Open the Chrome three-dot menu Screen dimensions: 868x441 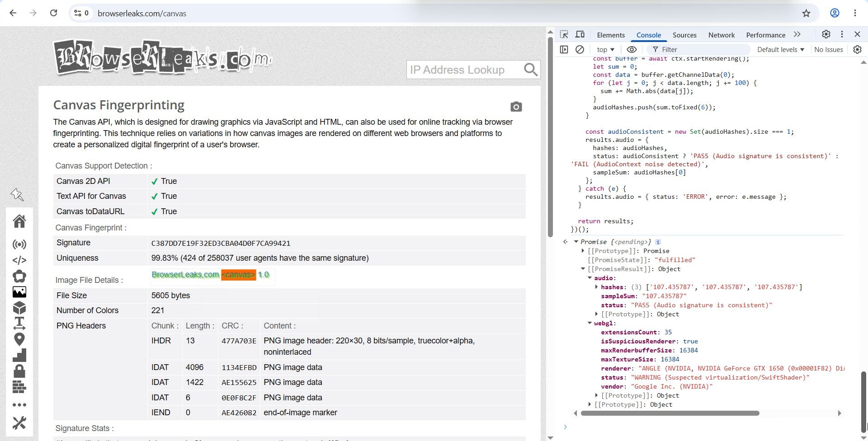[x=855, y=13]
